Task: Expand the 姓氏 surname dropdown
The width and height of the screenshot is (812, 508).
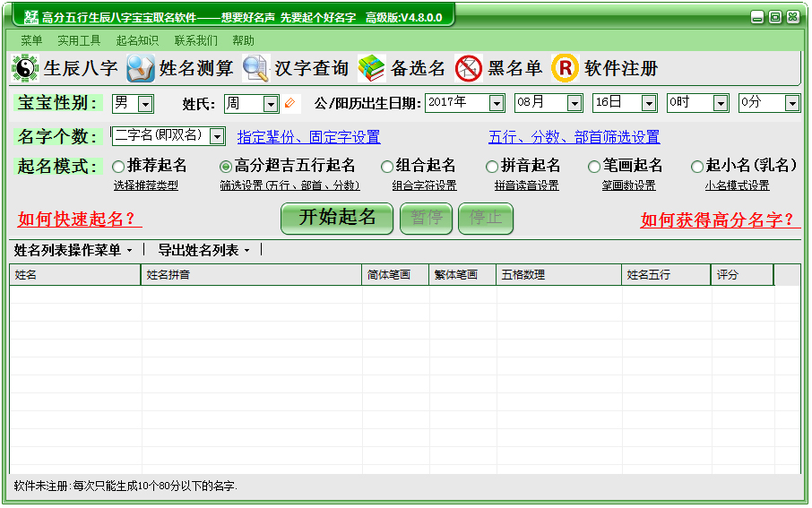Action: [271, 104]
